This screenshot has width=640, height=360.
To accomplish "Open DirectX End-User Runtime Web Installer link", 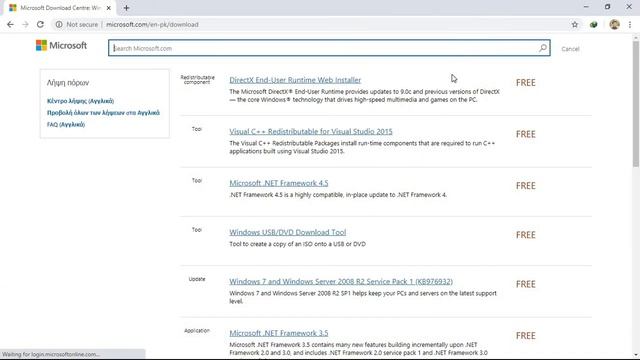I will (295, 80).
